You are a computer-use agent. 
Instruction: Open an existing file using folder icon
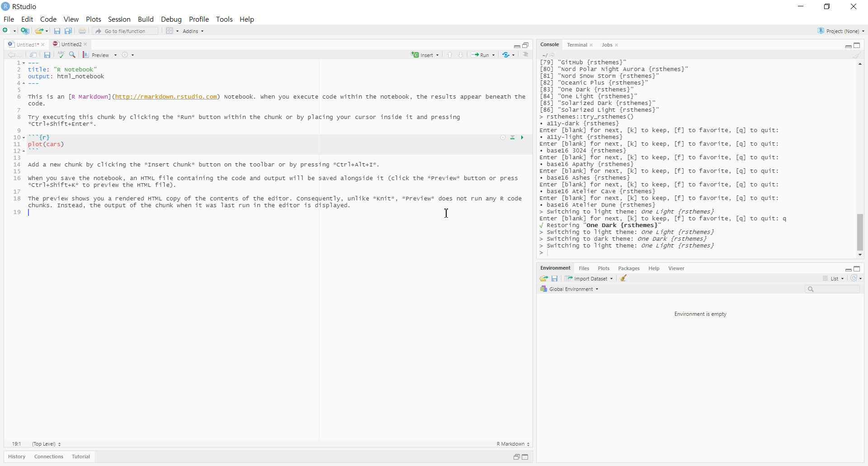click(39, 31)
